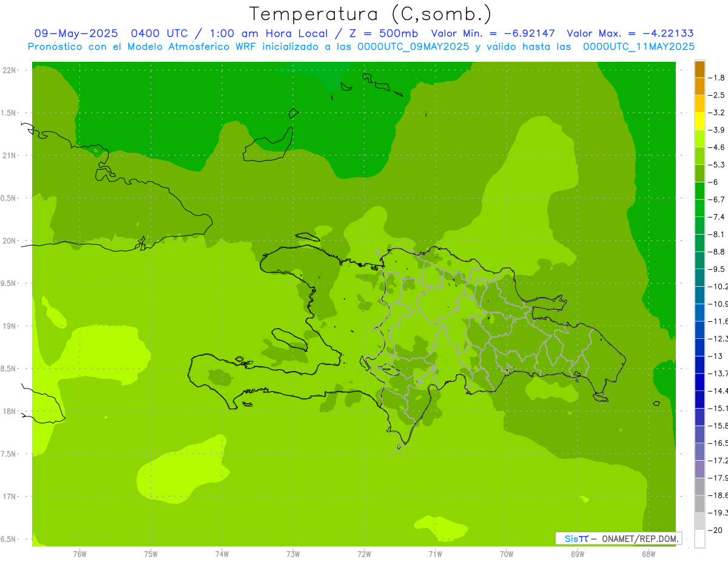Click the 19N latitude axis label

pos(9,326)
